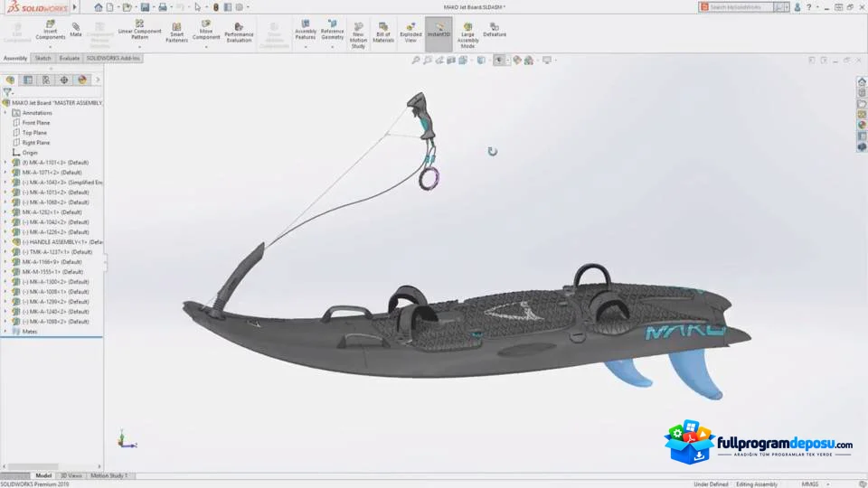Viewport: 868px width, 488px height.
Task: Create a New Motion Study
Action: [x=358, y=35]
